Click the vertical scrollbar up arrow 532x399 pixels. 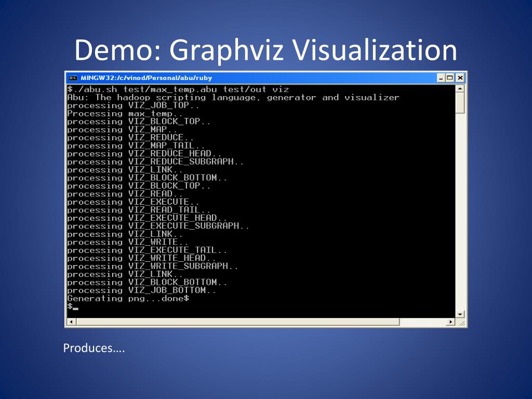(460, 89)
